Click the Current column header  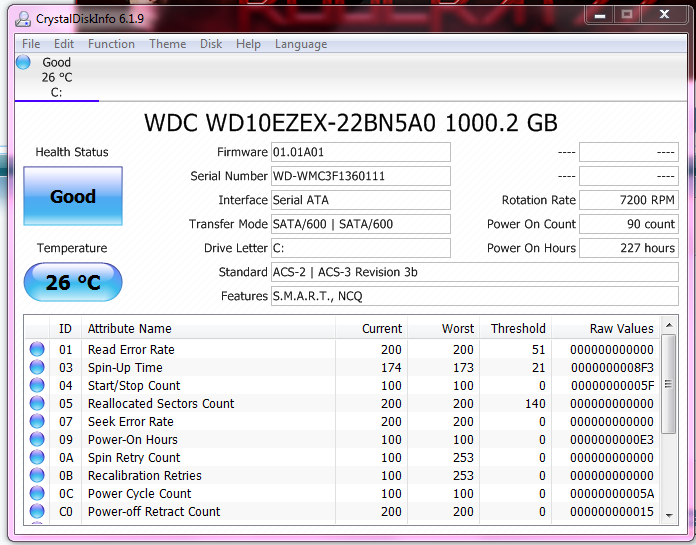(372, 328)
